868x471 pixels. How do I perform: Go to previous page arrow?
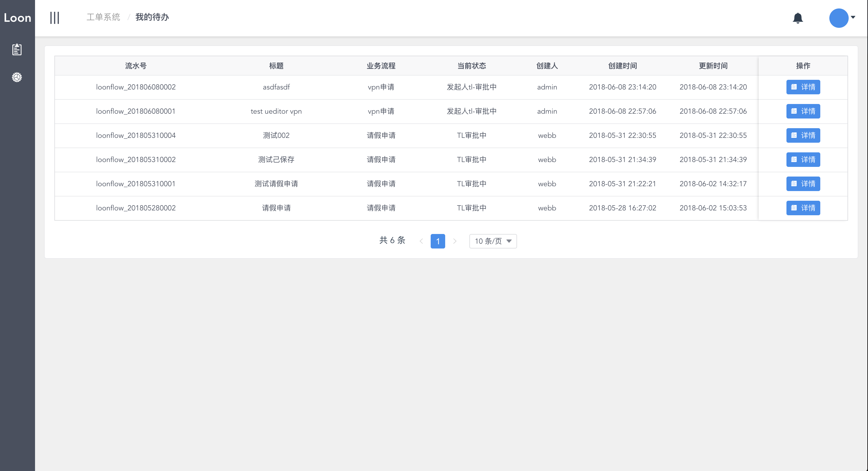[x=421, y=241]
